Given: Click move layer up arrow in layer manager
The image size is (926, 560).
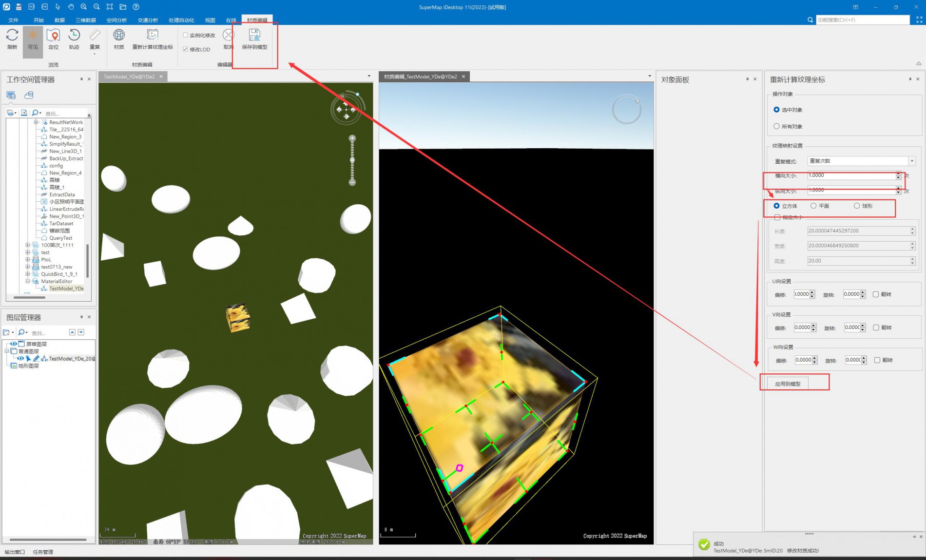Looking at the screenshot, I should pos(72,332).
